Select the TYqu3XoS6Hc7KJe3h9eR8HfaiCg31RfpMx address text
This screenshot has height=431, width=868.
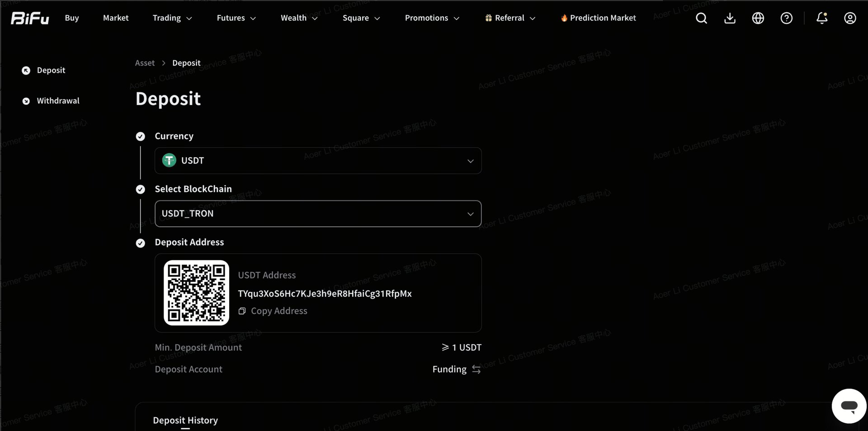[325, 294]
